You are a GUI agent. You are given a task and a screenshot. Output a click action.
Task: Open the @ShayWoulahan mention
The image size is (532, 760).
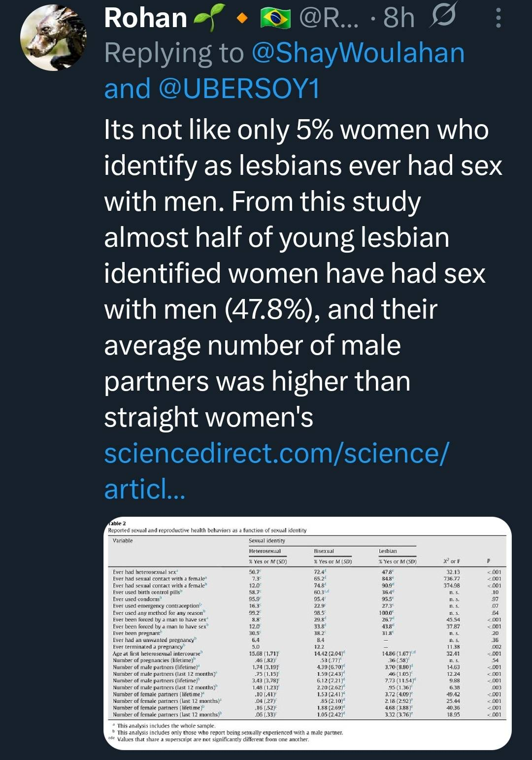coord(358,53)
